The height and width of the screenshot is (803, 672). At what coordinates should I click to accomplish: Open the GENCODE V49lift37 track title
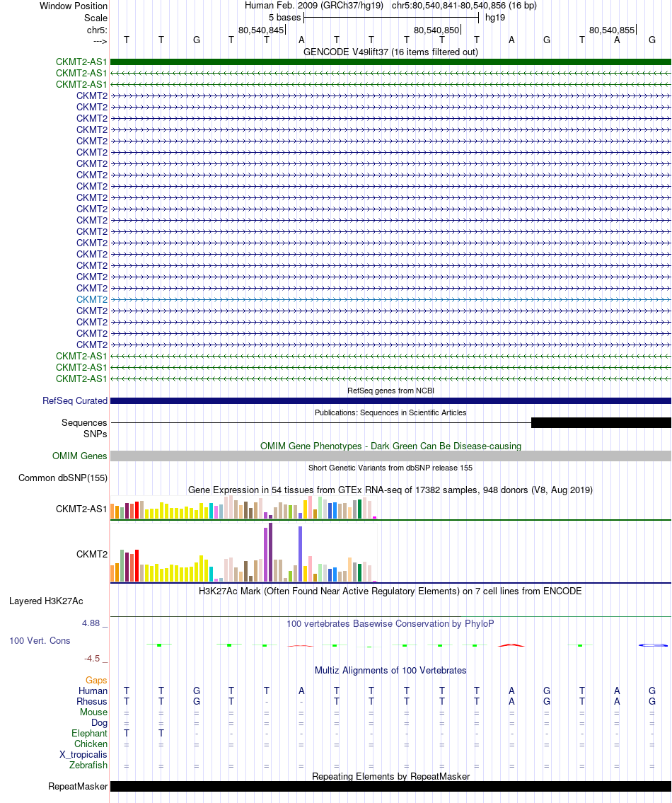(x=390, y=52)
